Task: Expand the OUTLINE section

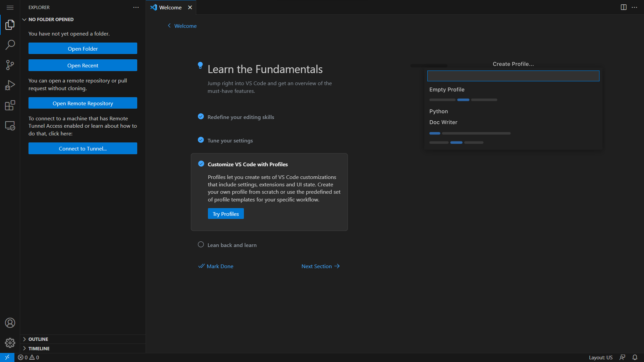Action: (x=38, y=339)
